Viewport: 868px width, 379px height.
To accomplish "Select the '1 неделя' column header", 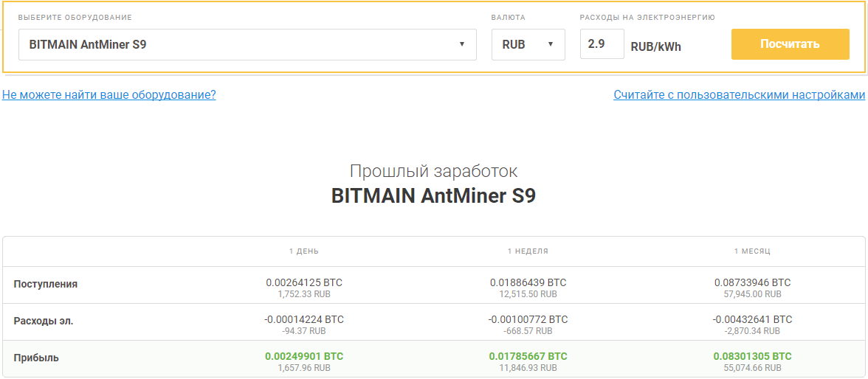I will point(528,251).
